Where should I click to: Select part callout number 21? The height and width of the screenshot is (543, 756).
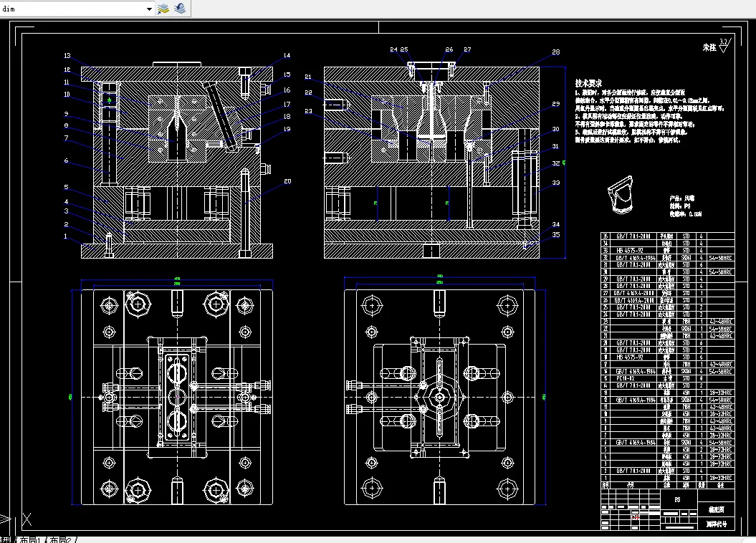tap(308, 77)
